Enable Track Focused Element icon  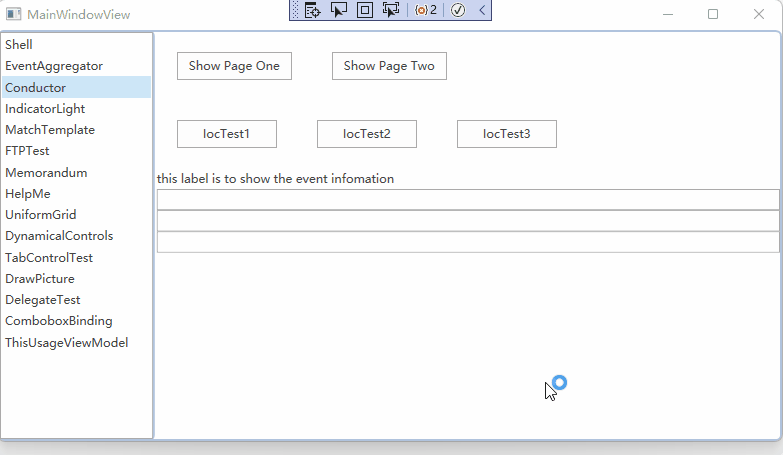pos(391,10)
